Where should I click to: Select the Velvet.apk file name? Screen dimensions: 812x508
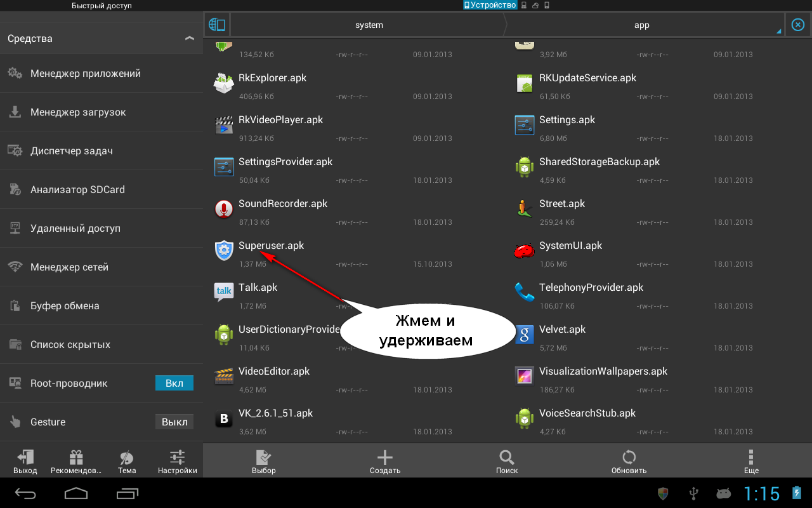[563, 330]
